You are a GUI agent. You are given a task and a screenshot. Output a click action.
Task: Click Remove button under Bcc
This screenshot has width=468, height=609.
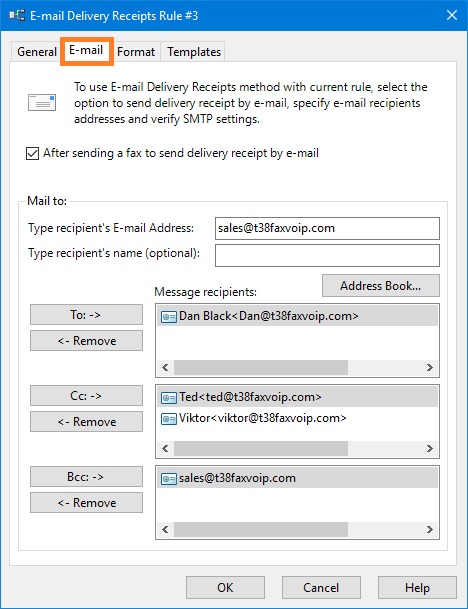pos(86,503)
